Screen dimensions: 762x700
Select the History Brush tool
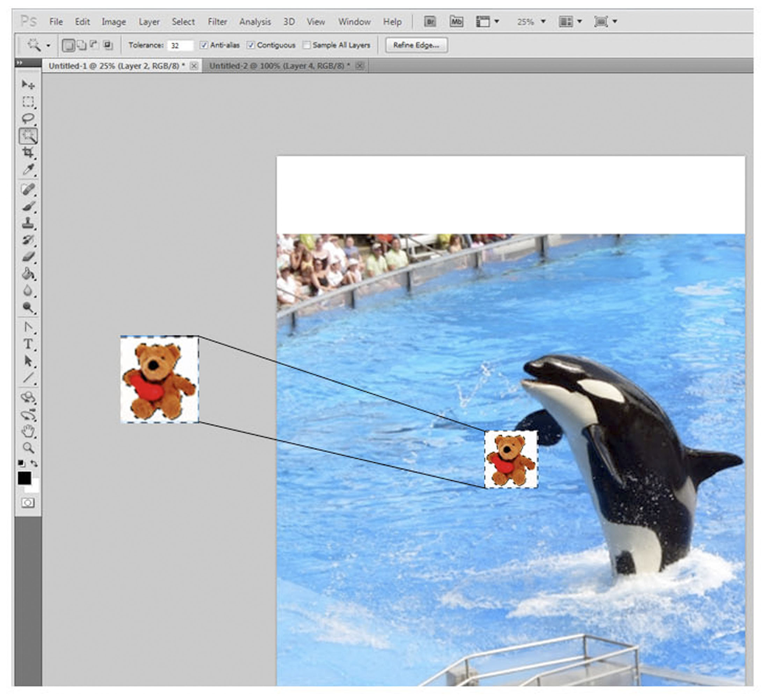pyautogui.click(x=28, y=240)
